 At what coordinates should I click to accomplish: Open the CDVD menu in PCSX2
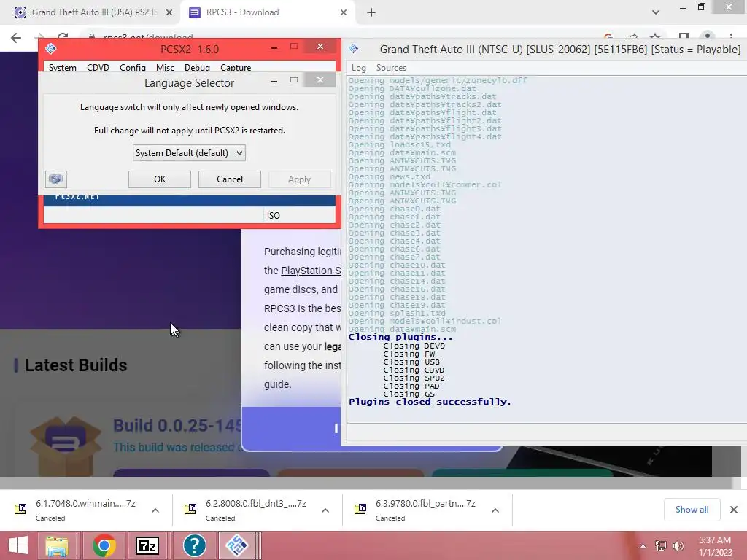98,68
